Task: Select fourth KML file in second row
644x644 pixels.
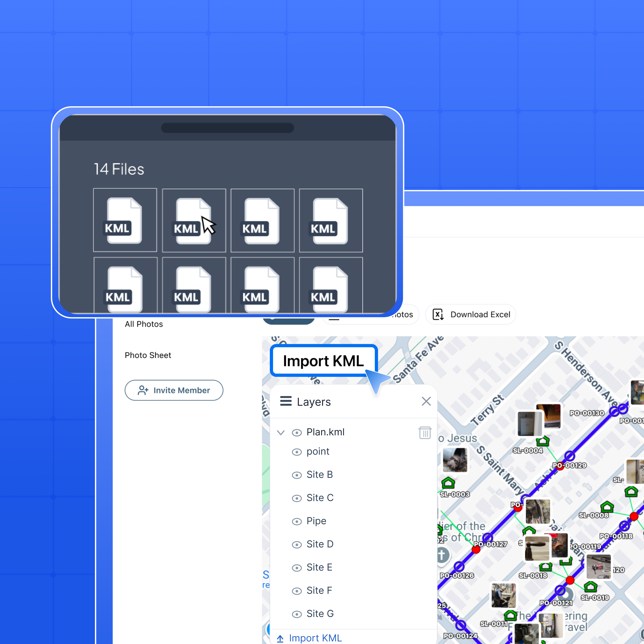Action: pos(331,285)
